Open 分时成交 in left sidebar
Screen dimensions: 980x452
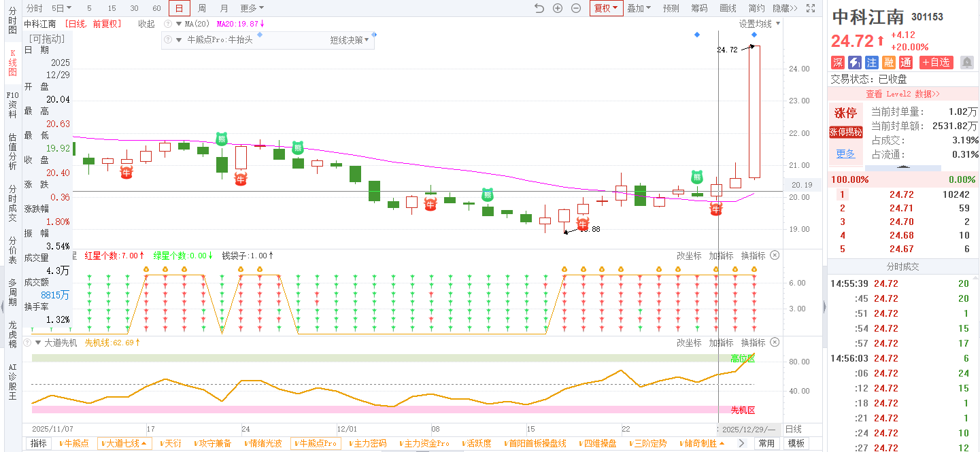[12, 203]
